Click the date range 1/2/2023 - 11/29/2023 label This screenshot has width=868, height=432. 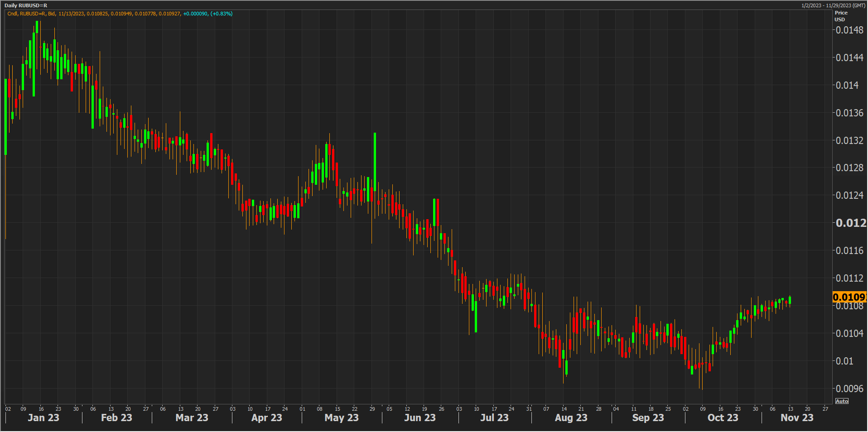pos(833,5)
